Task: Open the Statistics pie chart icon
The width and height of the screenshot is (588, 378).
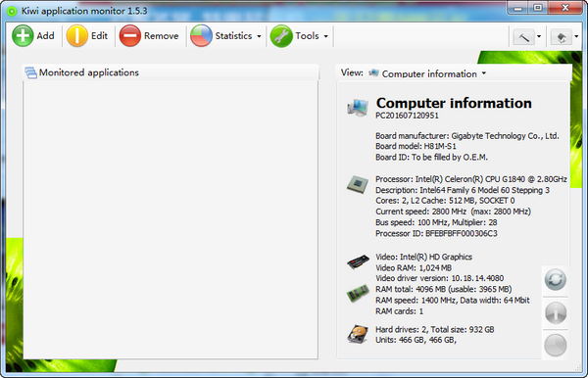Action: (x=201, y=35)
